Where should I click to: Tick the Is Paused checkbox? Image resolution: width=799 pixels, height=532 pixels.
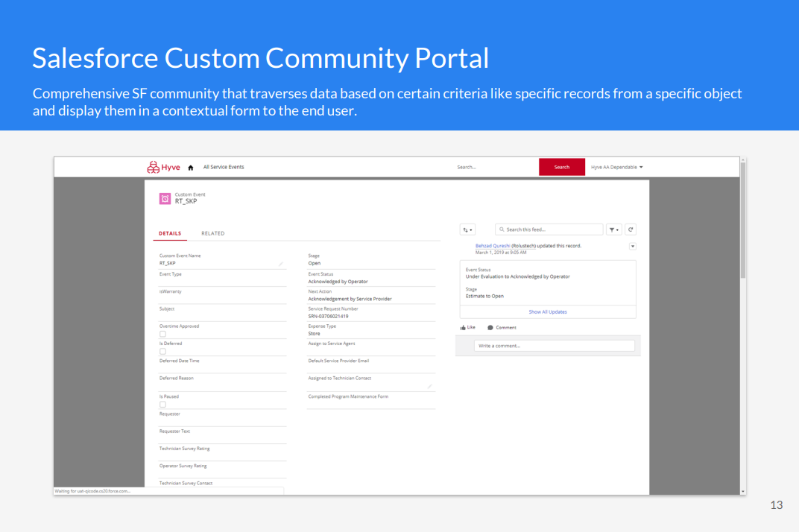(x=162, y=405)
